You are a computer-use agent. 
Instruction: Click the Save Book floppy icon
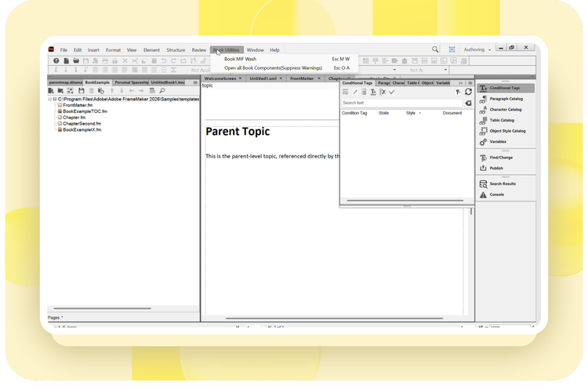[82, 91]
